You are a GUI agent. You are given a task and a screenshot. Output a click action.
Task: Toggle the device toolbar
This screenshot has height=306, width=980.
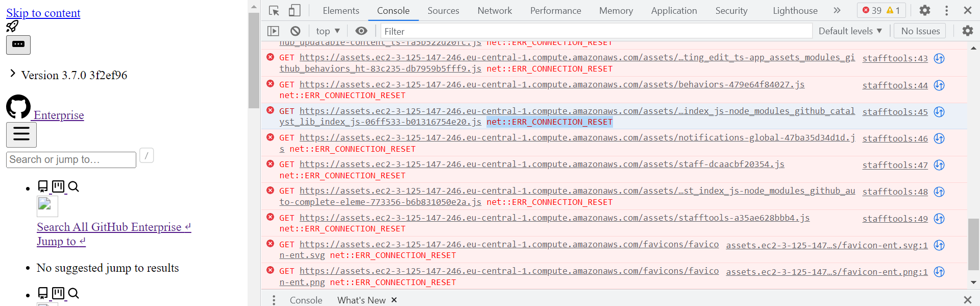pyautogui.click(x=293, y=10)
